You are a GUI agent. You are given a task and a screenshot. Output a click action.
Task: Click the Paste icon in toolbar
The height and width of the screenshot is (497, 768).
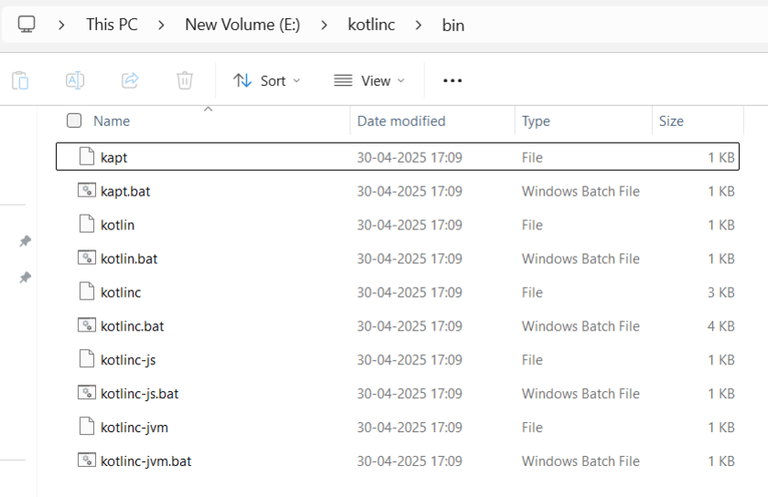[x=21, y=80]
